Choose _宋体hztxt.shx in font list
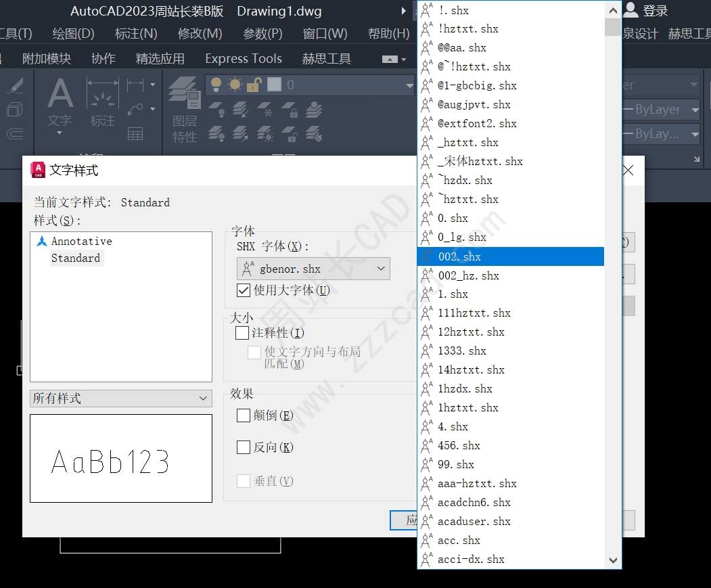The image size is (711, 588). tap(511, 161)
